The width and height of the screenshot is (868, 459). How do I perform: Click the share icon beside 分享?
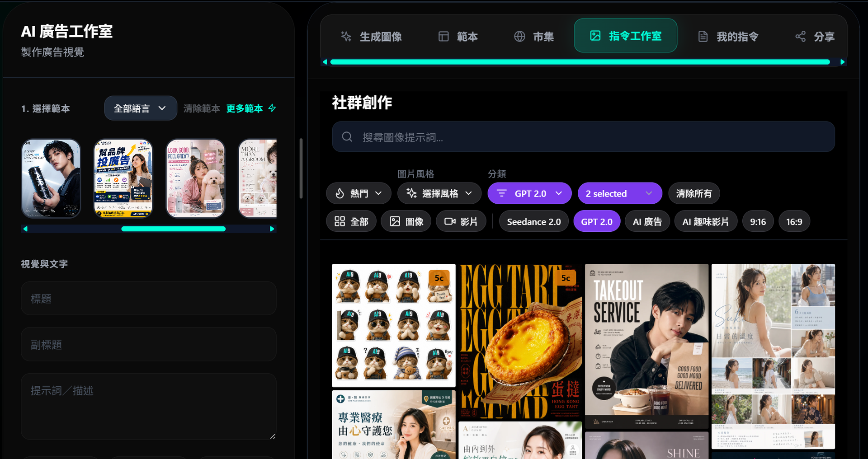coord(801,36)
